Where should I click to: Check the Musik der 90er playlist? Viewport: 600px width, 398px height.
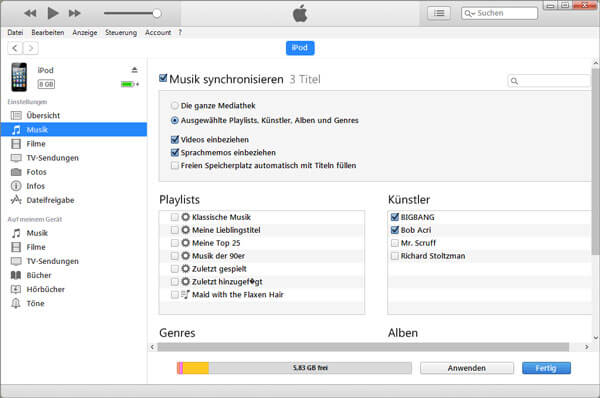174,256
